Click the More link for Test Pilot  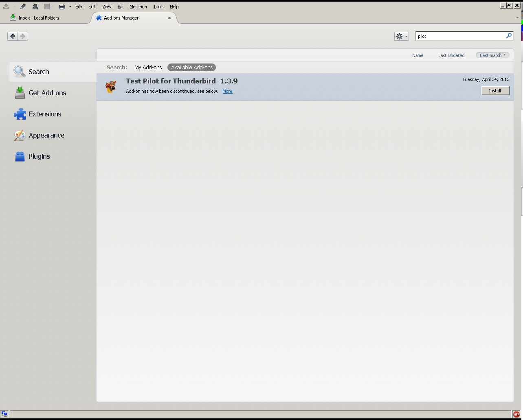click(x=227, y=91)
